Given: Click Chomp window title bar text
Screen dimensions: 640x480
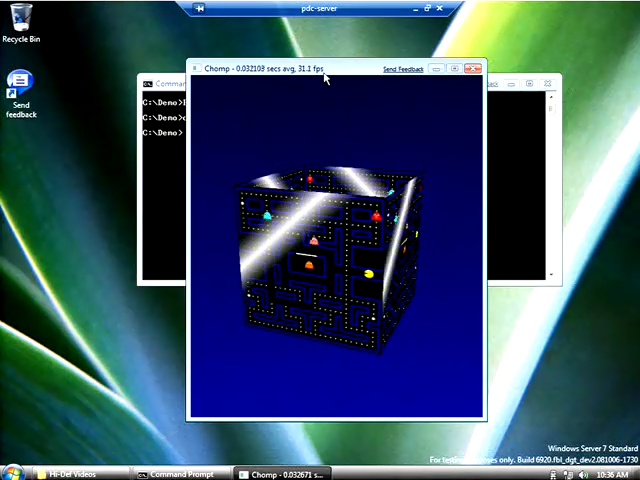Looking at the screenshot, I should [x=264, y=69].
